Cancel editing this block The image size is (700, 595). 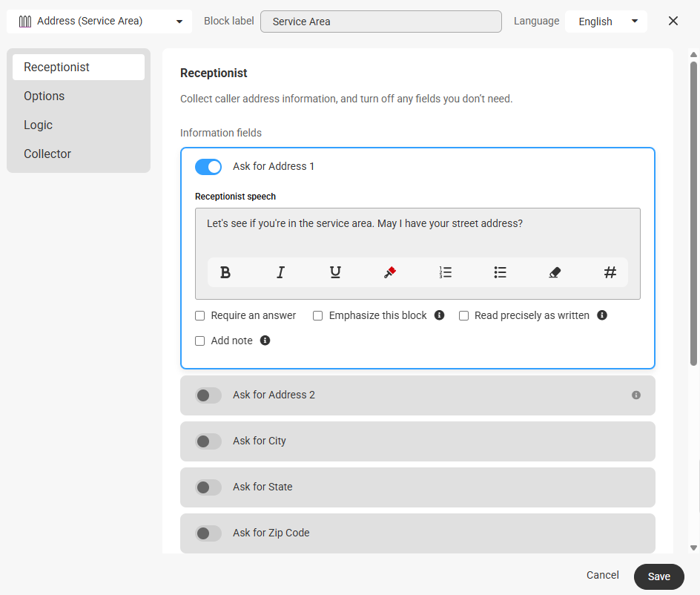tap(603, 575)
